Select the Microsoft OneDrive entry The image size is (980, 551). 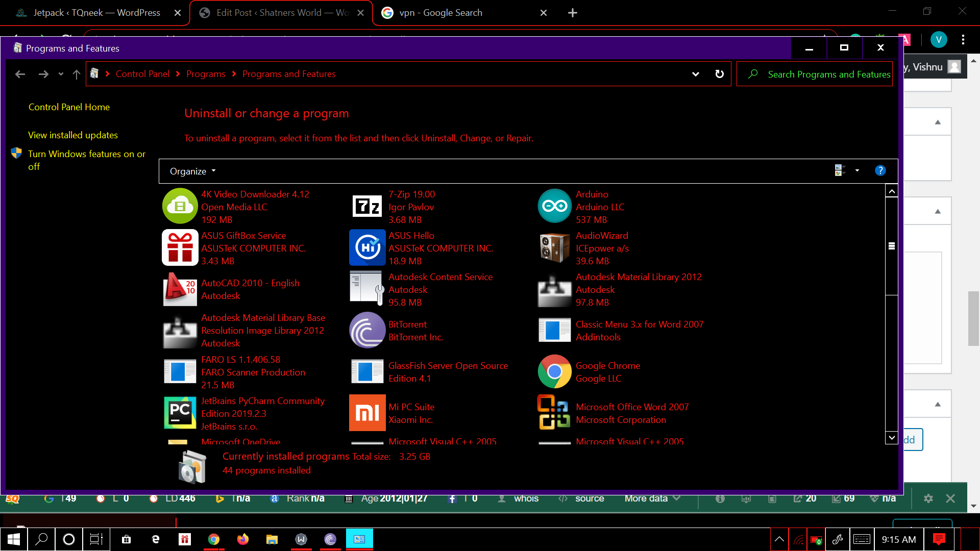click(240, 442)
